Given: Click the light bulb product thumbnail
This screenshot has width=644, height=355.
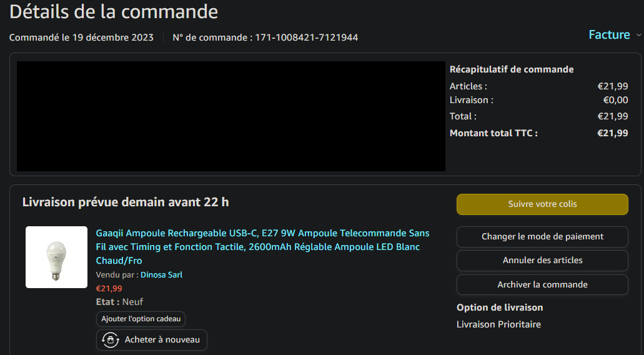Looking at the screenshot, I should click(56, 257).
